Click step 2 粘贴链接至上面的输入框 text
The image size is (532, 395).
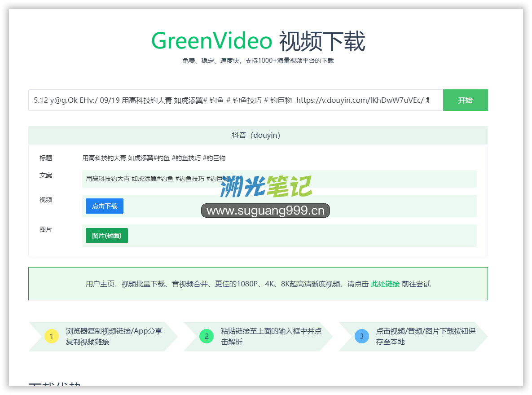point(271,336)
